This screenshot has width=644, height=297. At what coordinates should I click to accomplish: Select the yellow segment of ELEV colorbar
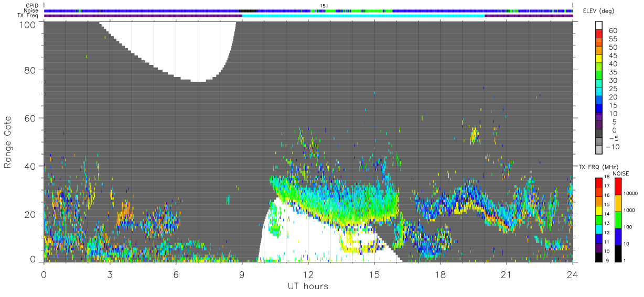tap(600, 58)
